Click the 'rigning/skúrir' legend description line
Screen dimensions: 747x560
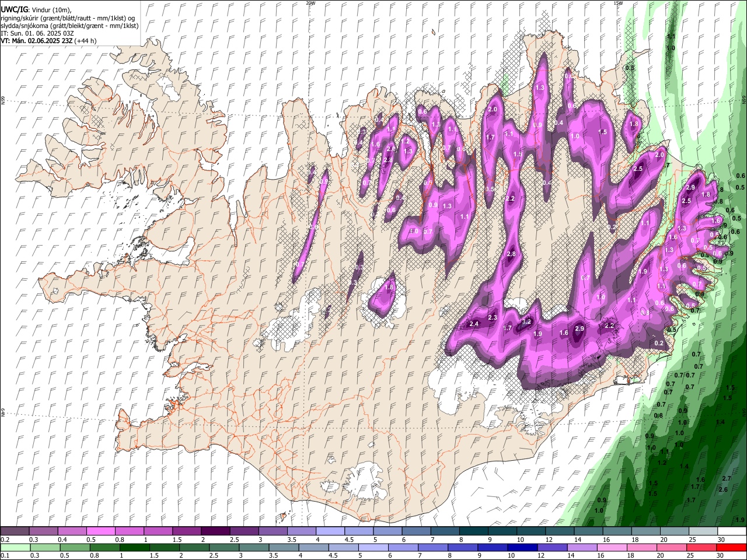68,18
